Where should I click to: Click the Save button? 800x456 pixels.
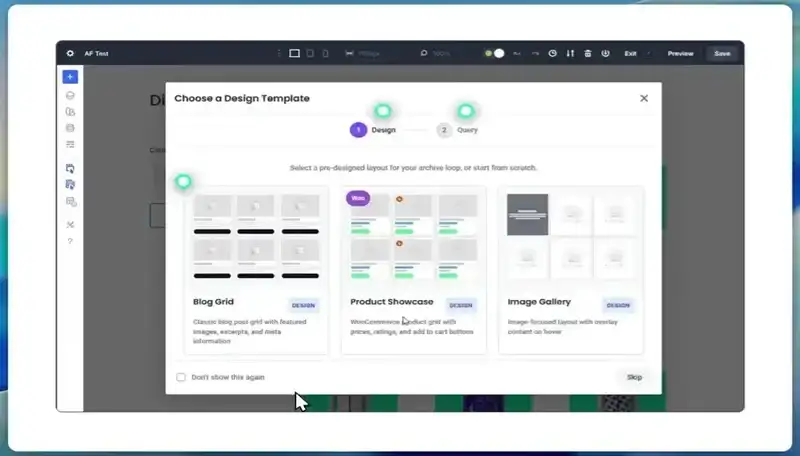[722, 53]
